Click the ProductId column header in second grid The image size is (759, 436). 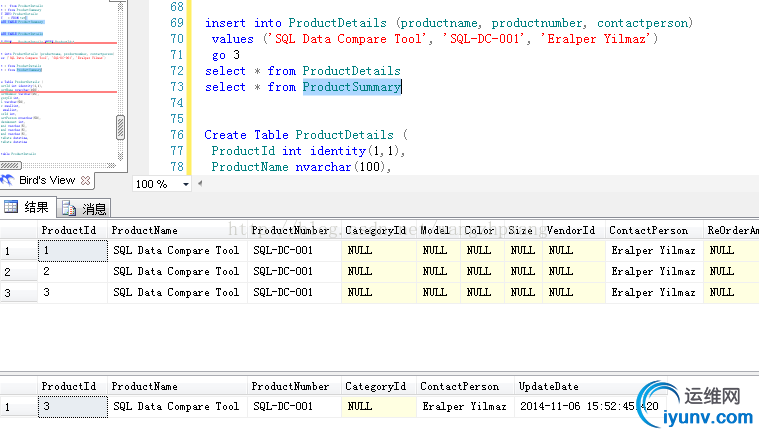(x=73, y=386)
